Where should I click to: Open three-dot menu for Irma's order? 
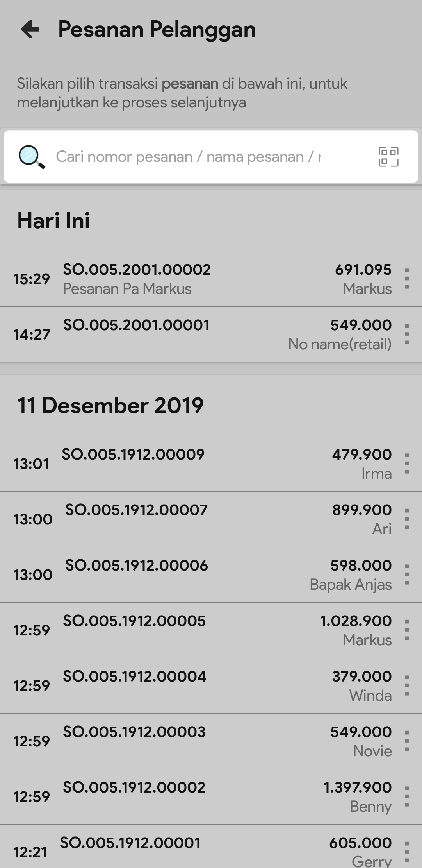click(x=407, y=464)
